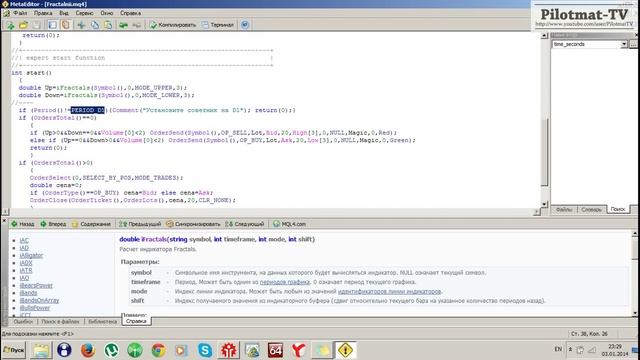Open the Справка menu
Viewport: 640px width, 360px height.
click(130, 13)
